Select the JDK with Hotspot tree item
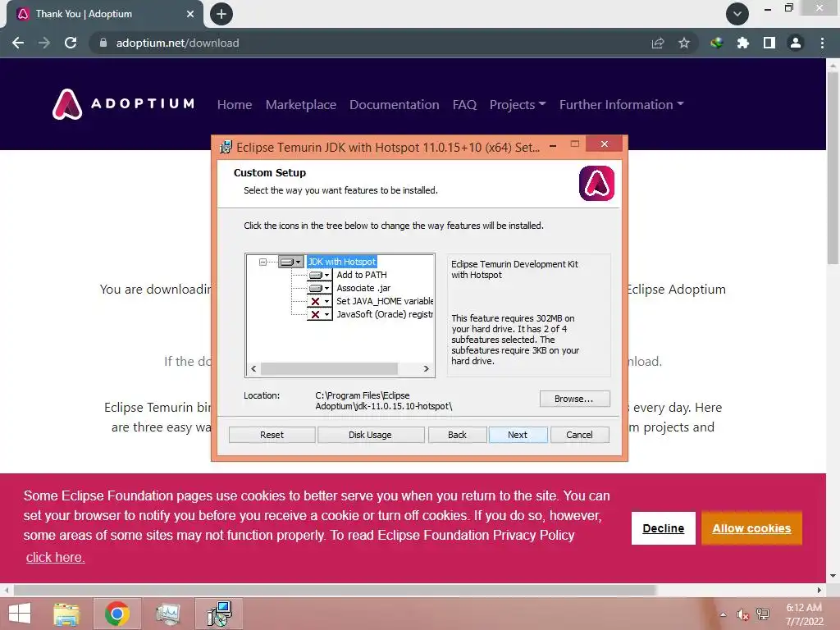Viewport: 840px width, 630px height. (x=342, y=262)
